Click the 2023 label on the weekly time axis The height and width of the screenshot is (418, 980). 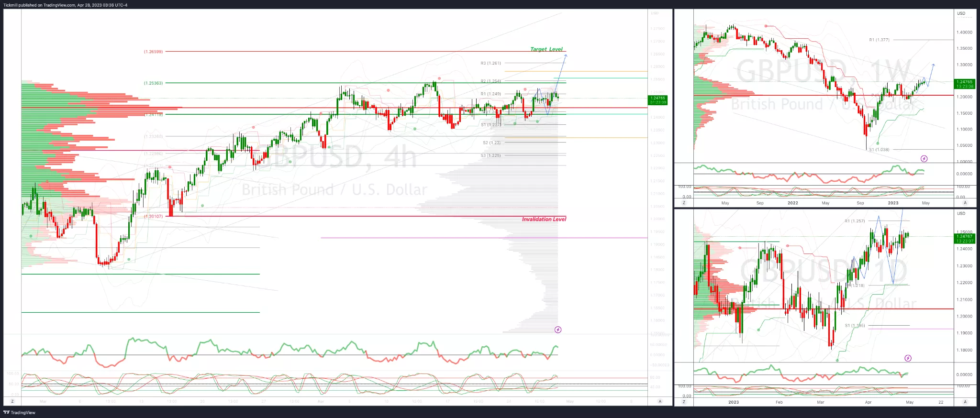[x=893, y=203]
